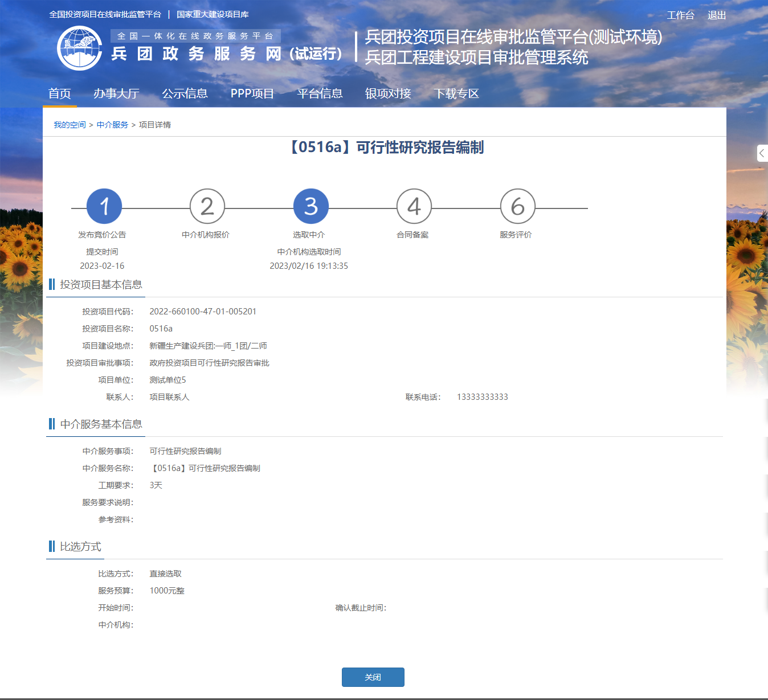768x700 pixels.
Task: Open the 银项对接 menu item
Action: pyautogui.click(x=388, y=93)
